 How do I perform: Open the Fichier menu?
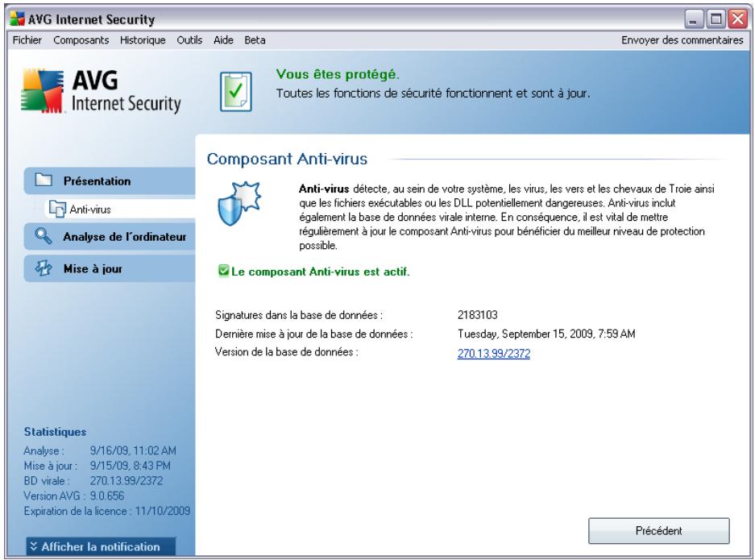click(x=27, y=40)
